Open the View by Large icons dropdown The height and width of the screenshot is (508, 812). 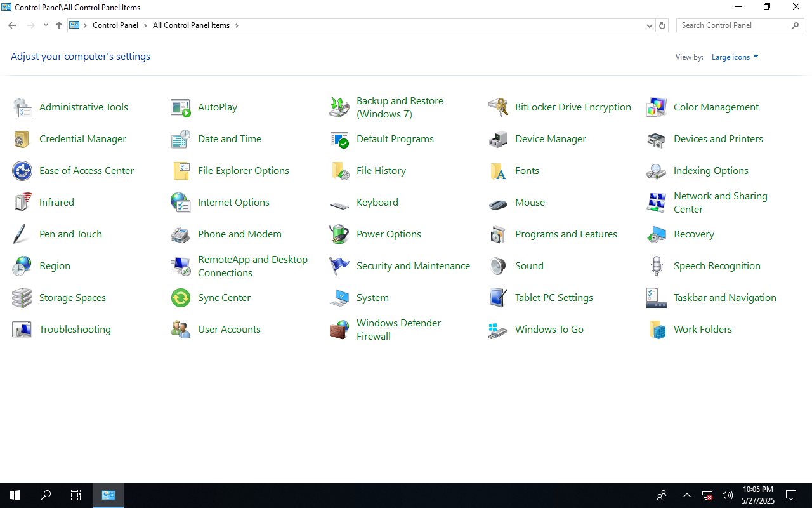coord(735,57)
